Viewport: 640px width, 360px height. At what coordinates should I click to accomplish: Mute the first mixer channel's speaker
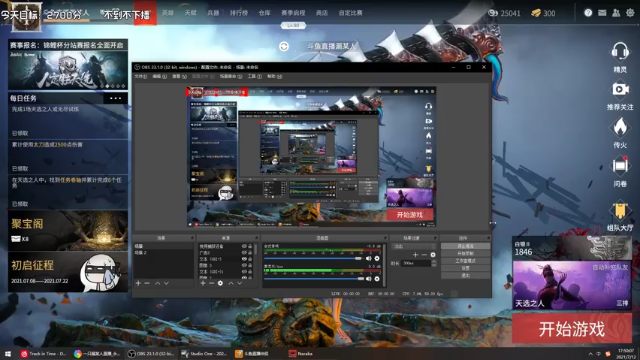(369, 258)
